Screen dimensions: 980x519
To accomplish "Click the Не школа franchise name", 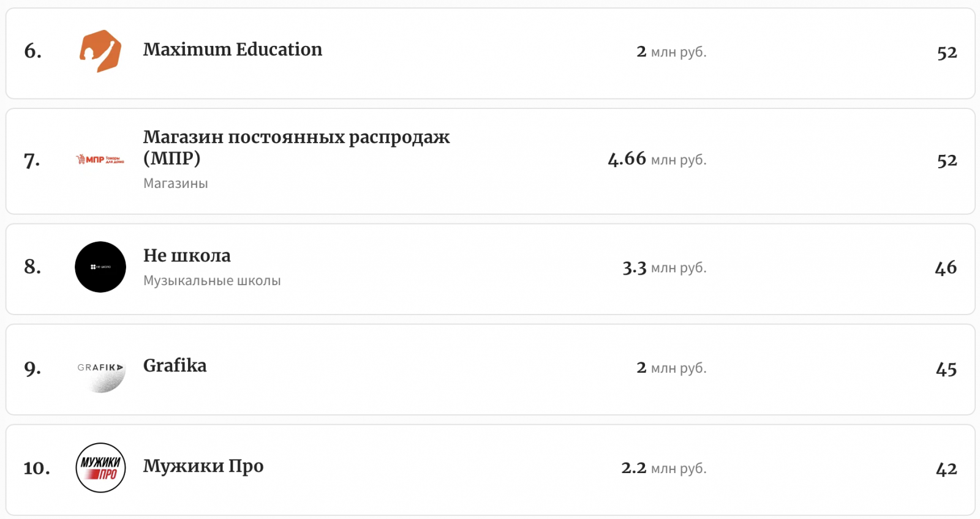I will coord(187,256).
